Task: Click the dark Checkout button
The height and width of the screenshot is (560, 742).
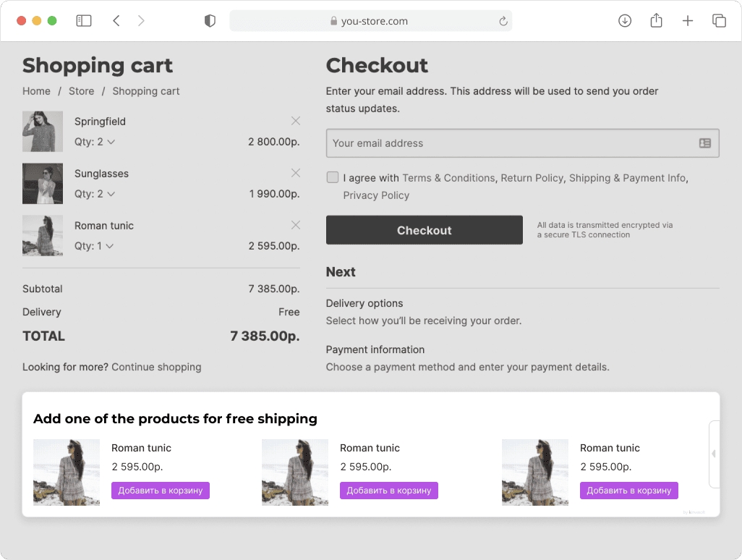Action: click(424, 230)
